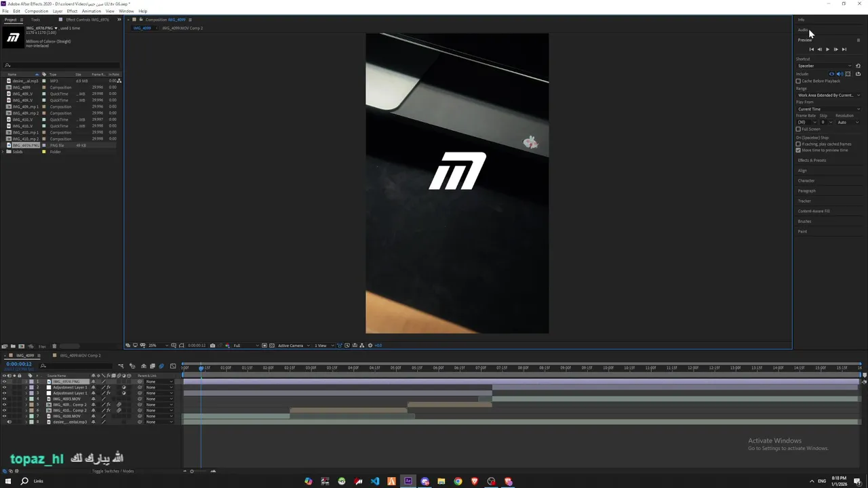Expand the Effects & Presets panel
This screenshot has height=488, width=868.
click(x=812, y=160)
